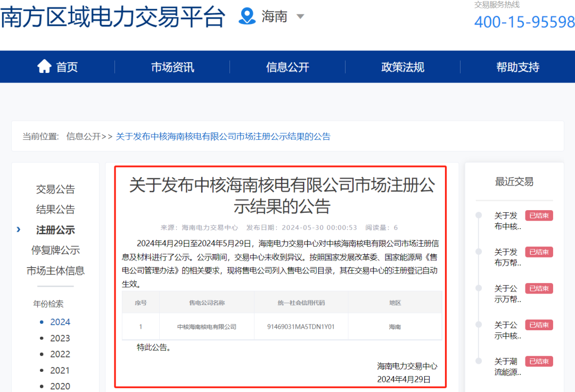Select year 2024 in 年份检索
This screenshot has height=392, width=575.
click(60, 322)
